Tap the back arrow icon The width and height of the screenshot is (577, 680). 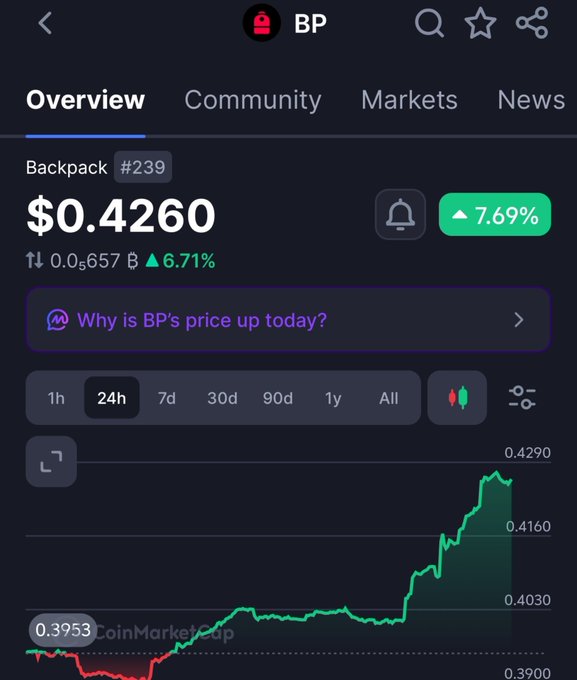[45, 23]
